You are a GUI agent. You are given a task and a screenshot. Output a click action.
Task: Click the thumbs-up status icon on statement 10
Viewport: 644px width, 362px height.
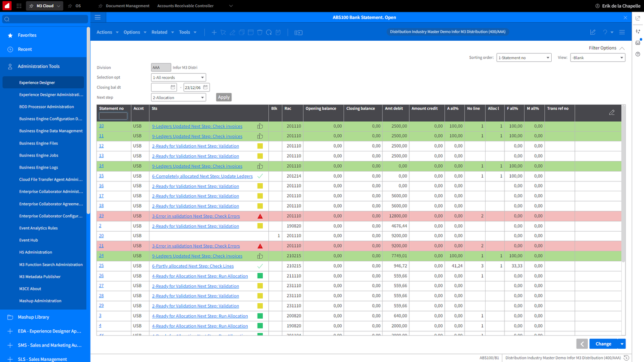(x=259, y=126)
